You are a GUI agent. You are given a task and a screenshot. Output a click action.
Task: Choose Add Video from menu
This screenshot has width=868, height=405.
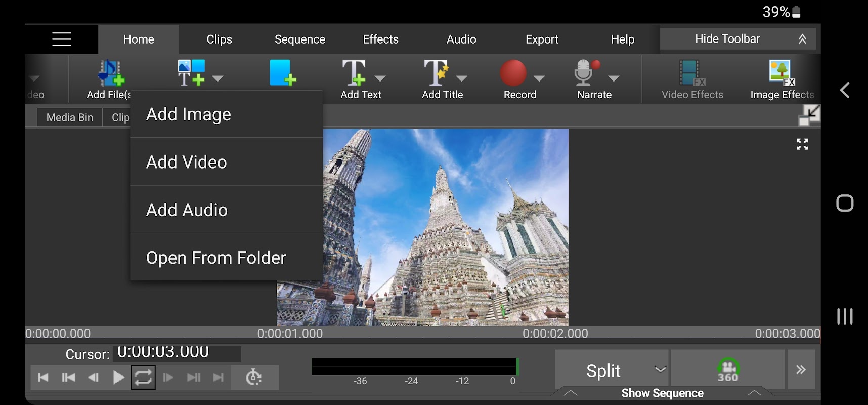(227, 162)
